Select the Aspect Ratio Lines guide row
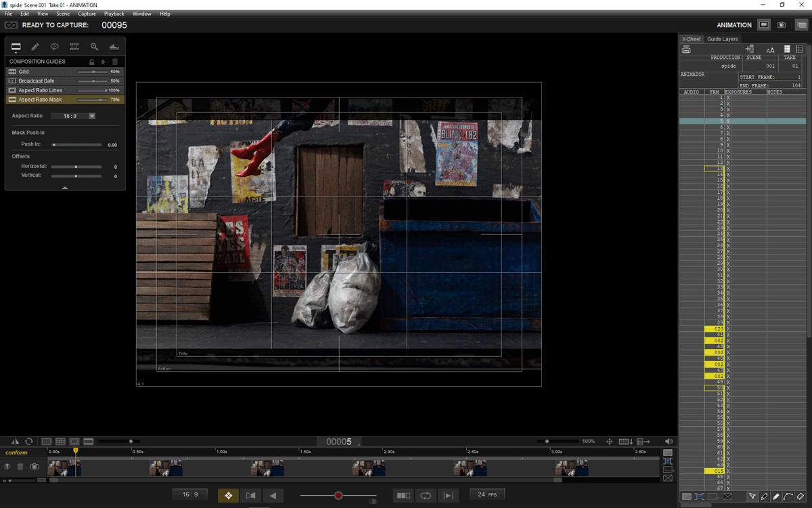Image resolution: width=812 pixels, height=508 pixels. click(x=64, y=90)
